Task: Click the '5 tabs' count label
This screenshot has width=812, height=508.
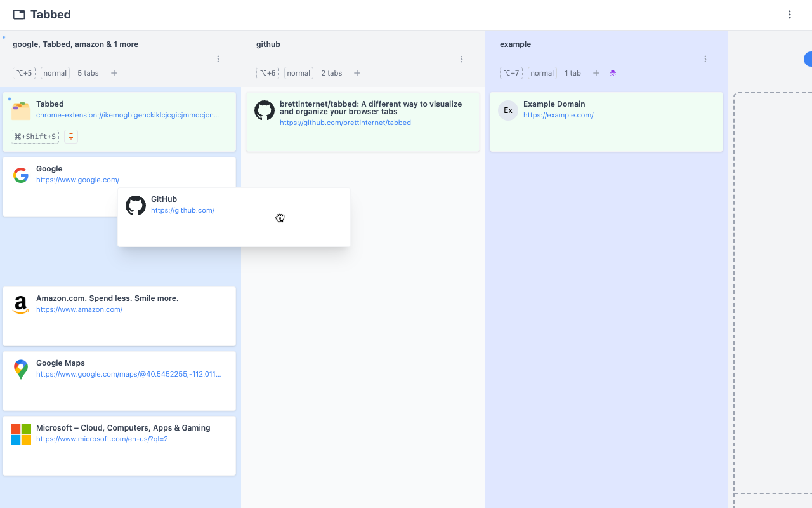Action: point(88,73)
